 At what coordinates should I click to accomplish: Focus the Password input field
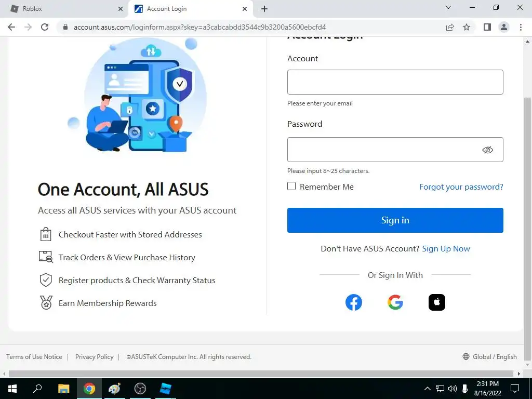(395, 150)
